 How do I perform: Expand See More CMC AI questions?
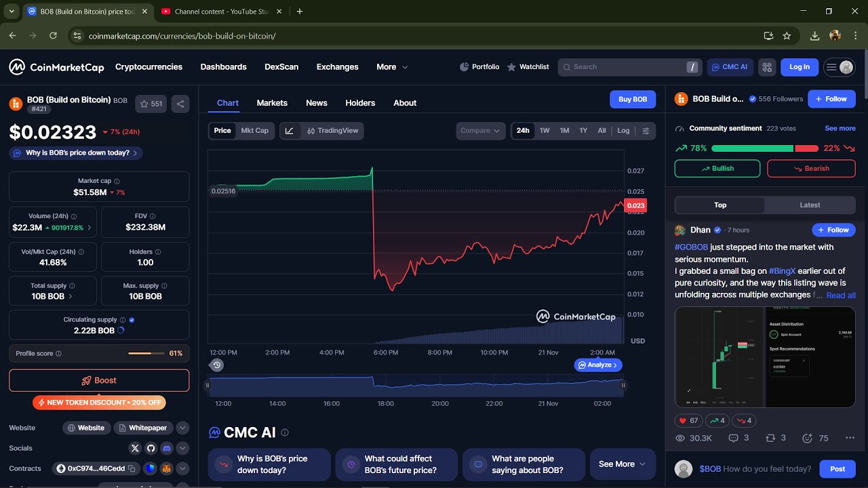click(x=623, y=464)
